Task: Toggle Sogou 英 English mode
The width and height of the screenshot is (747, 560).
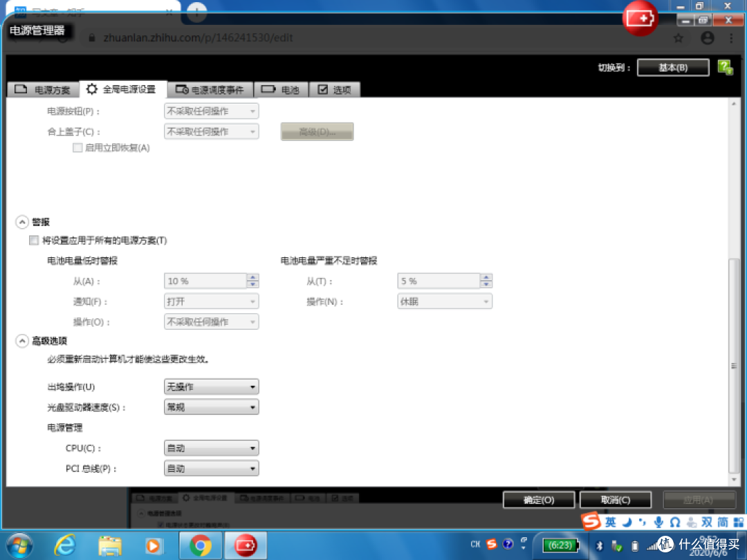Action: coord(610,523)
